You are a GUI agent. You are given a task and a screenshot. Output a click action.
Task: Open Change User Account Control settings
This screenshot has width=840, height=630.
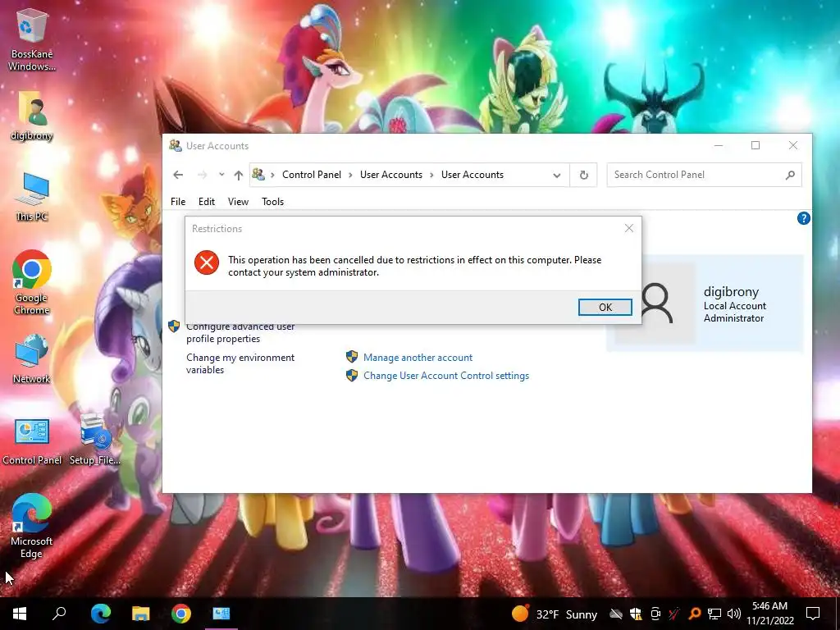pyautogui.click(x=446, y=376)
